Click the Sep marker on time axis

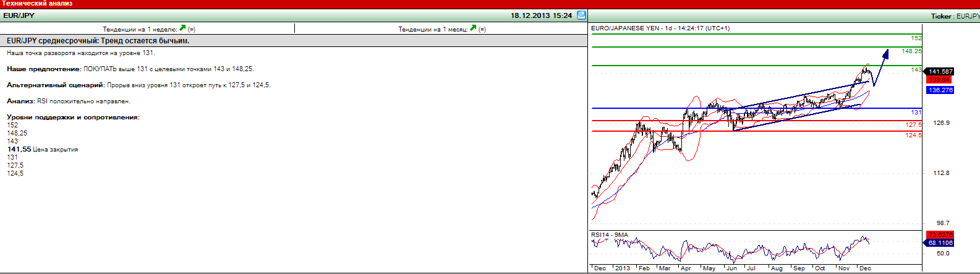pos(799,268)
